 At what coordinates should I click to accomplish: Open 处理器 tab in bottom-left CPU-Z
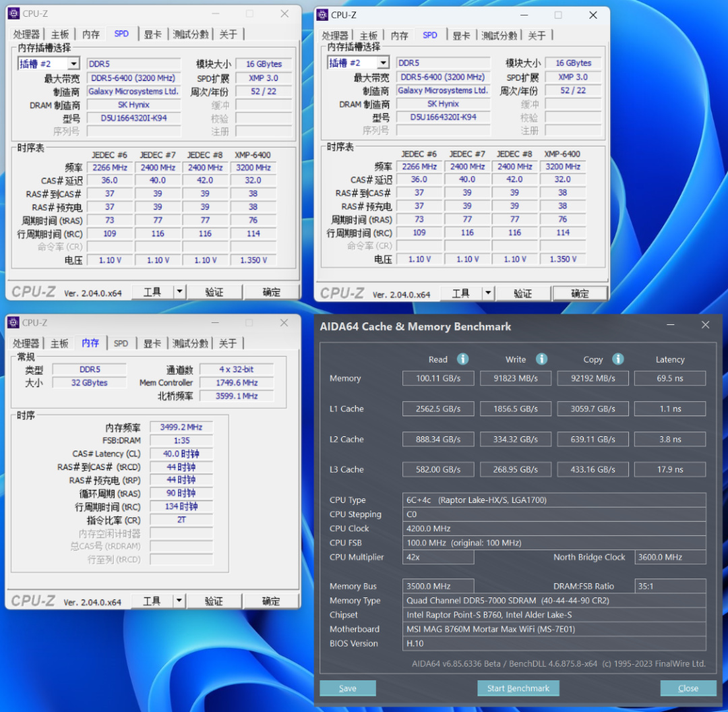click(x=26, y=343)
